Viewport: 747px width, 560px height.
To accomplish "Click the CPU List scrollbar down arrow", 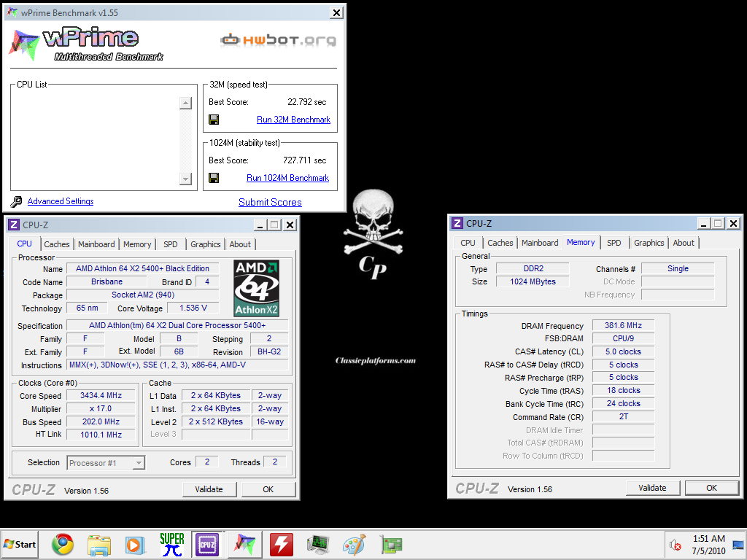I will coord(185,179).
